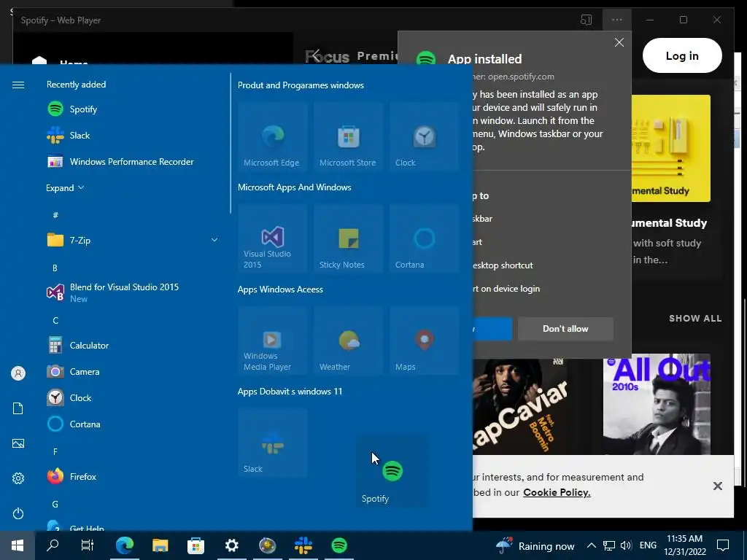Viewport: 747px width, 560px height.
Task: Open the Instrumental Study playlist cover
Action: coord(671,148)
